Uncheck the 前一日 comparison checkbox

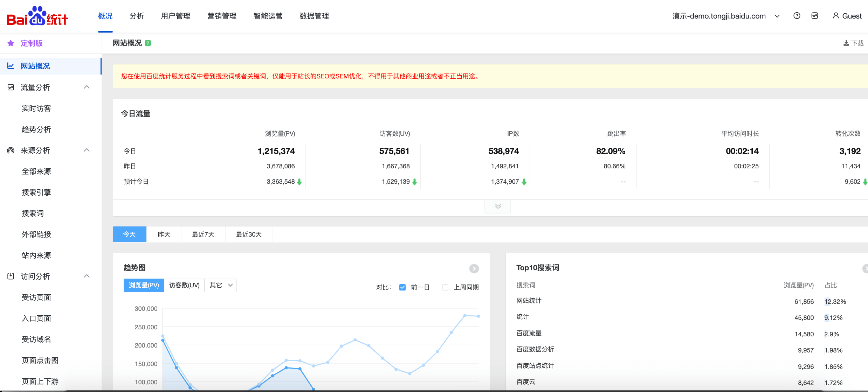402,287
